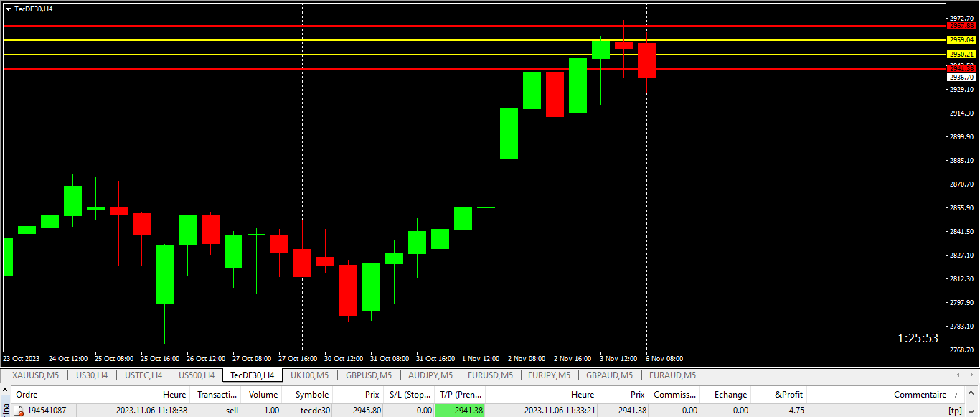The width and height of the screenshot is (980, 417).
Task: Sort by the &Profit column header
Action: click(780, 394)
